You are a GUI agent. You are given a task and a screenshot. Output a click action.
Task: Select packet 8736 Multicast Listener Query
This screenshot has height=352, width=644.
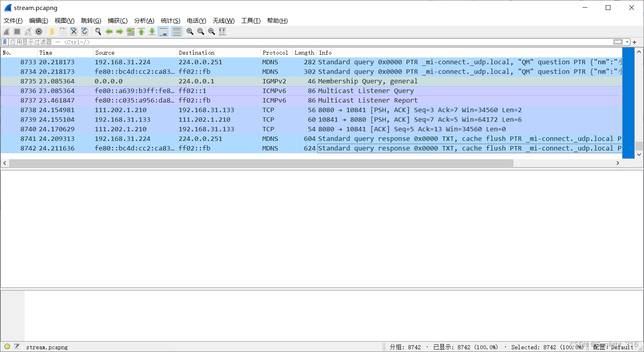click(x=311, y=91)
